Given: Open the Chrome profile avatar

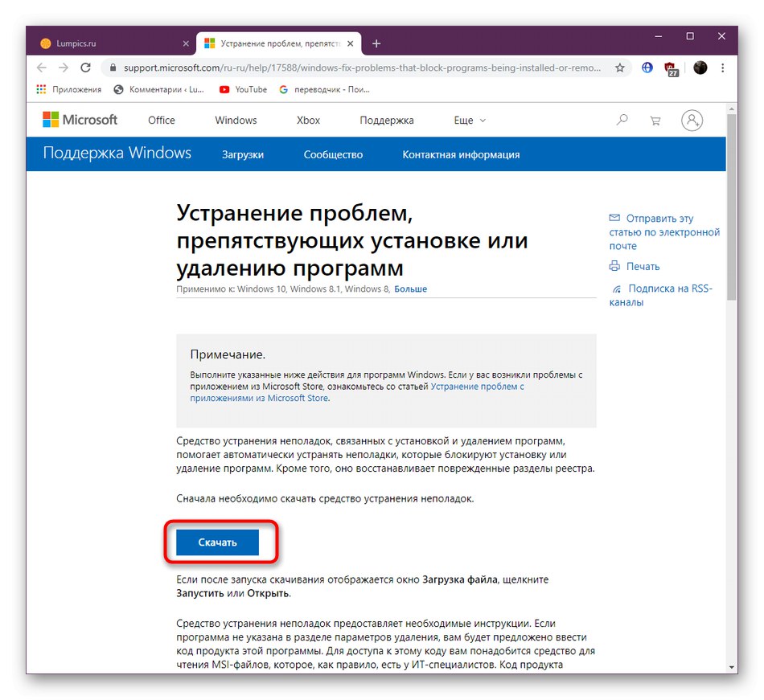Looking at the screenshot, I should pyautogui.click(x=700, y=68).
